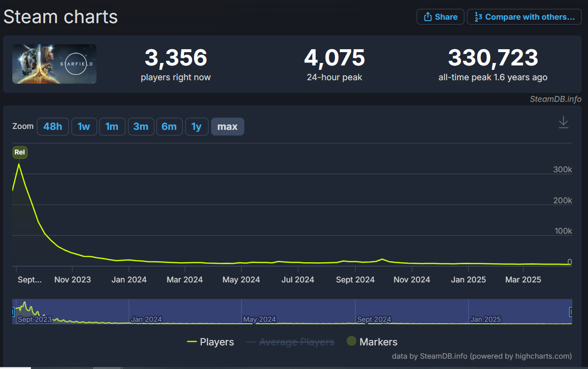Viewport: 588px width, 369px height.
Task: Select the 1m zoom range
Action: coord(112,126)
